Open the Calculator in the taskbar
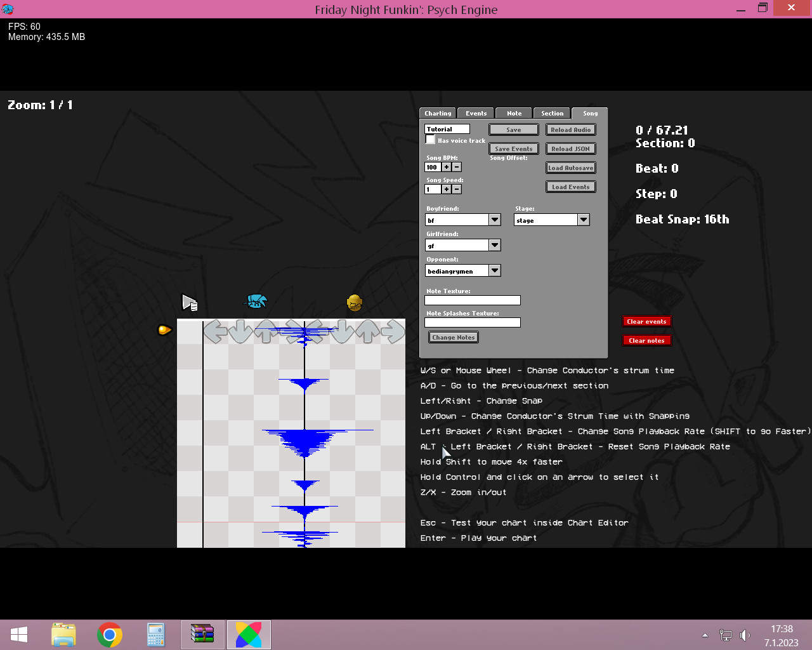Image resolution: width=812 pixels, height=650 pixels. pos(155,635)
